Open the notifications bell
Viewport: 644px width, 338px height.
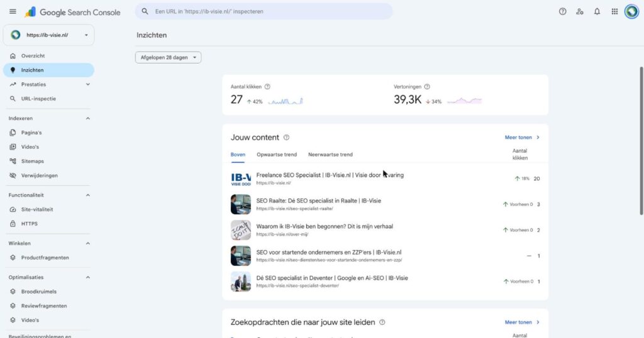pyautogui.click(x=597, y=11)
